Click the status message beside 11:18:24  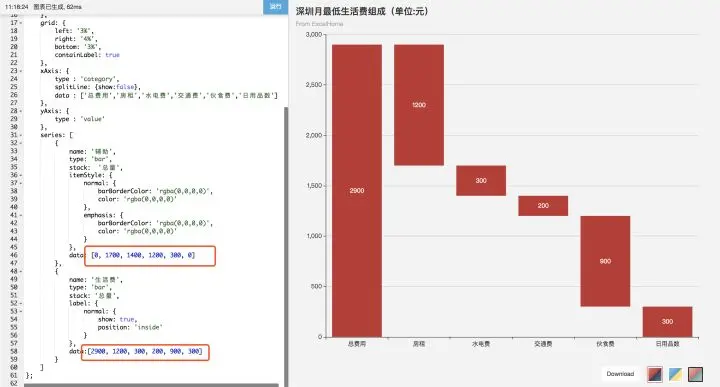point(57,7)
